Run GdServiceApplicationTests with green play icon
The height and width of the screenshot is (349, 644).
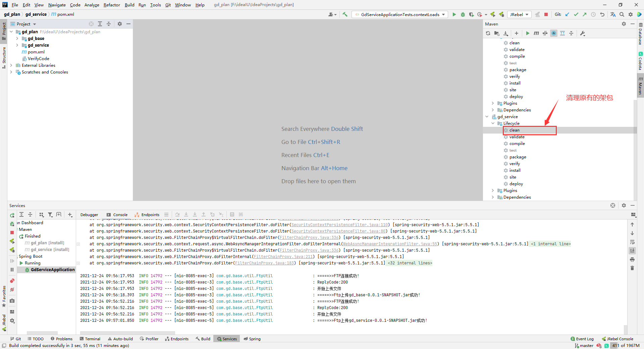tap(454, 14)
